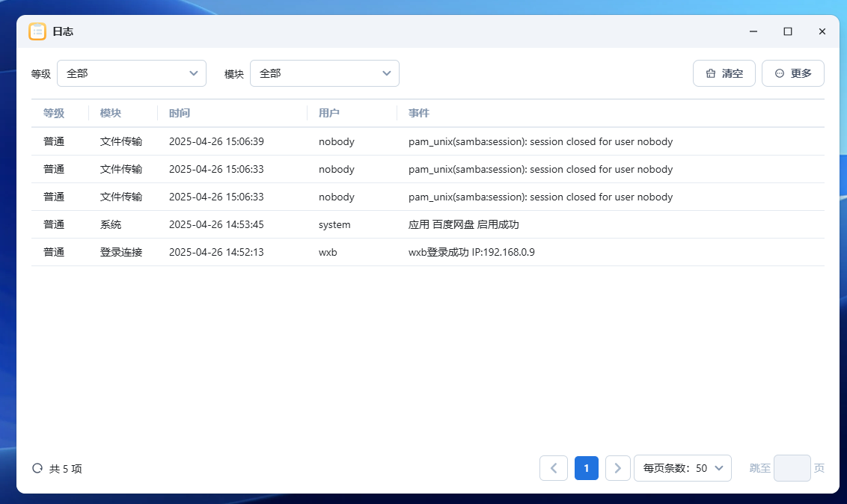Select the 2025-04-26 14:52:13 time cell
The height and width of the screenshot is (504, 847).
216,252
